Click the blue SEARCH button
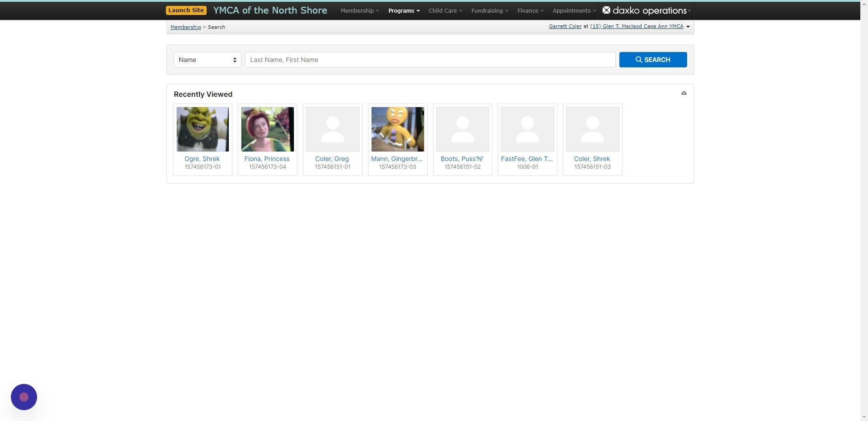 click(x=653, y=60)
